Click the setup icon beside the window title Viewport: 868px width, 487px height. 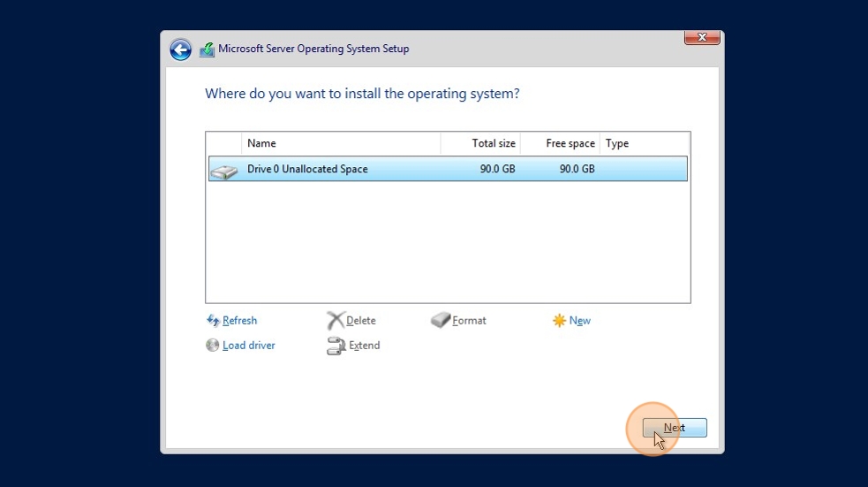click(x=207, y=49)
